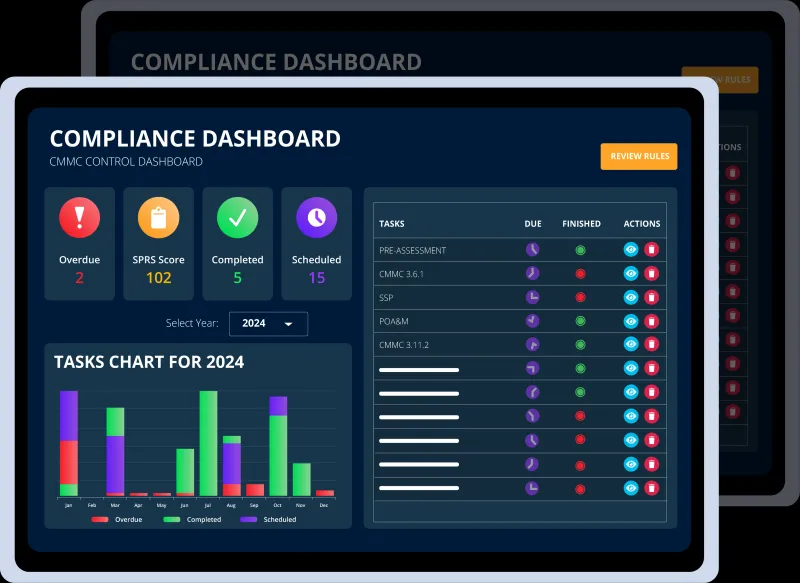This screenshot has width=800, height=583.
Task: Click the red Overdue legend swatch
Action: pyautogui.click(x=99, y=519)
